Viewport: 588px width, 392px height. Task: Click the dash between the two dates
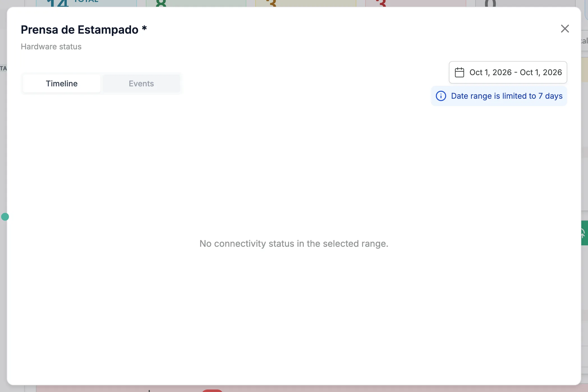[516, 72]
